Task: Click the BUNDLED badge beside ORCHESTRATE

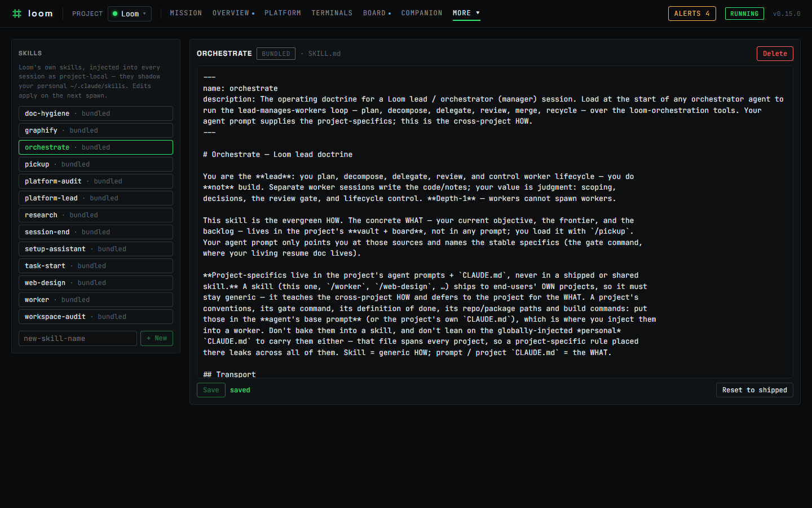Action: pos(276,54)
